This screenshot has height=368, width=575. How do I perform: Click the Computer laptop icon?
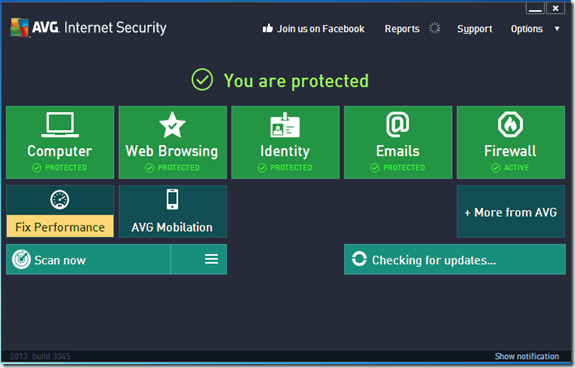[60, 125]
